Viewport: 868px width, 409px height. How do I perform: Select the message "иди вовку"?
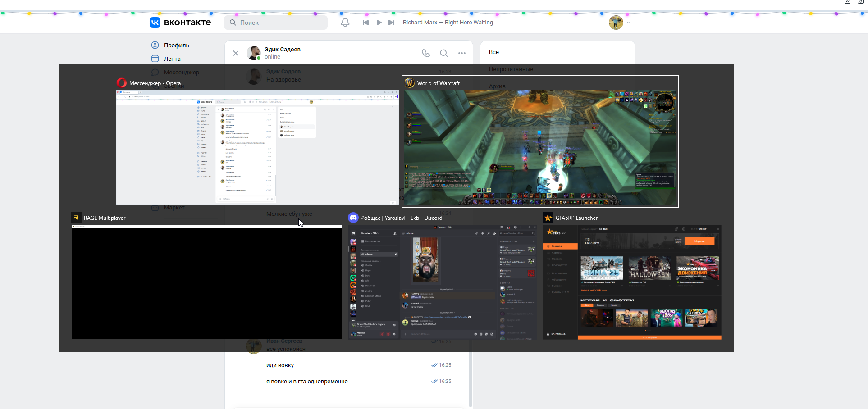[280, 365]
